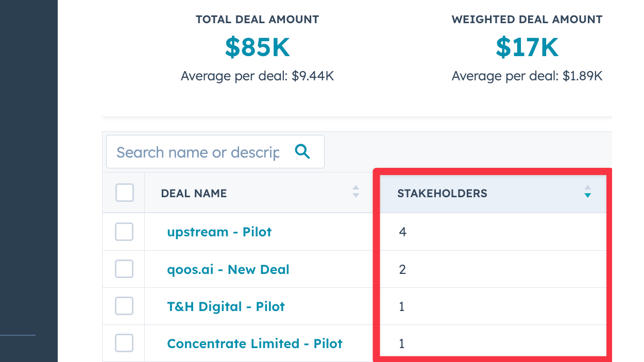Click the Average per deal $9.44K text
This screenshot has width=644, height=362.
pyautogui.click(x=257, y=76)
